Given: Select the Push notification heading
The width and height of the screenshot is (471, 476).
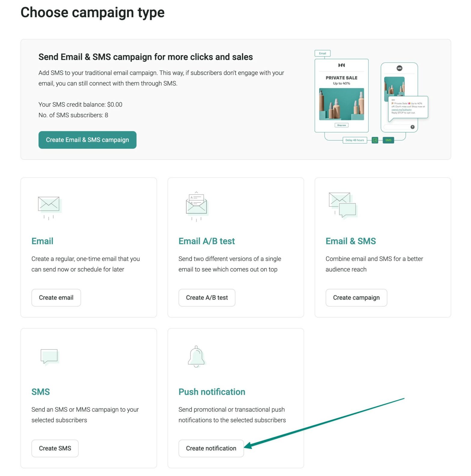Looking at the screenshot, I should [x=212, y=392].
